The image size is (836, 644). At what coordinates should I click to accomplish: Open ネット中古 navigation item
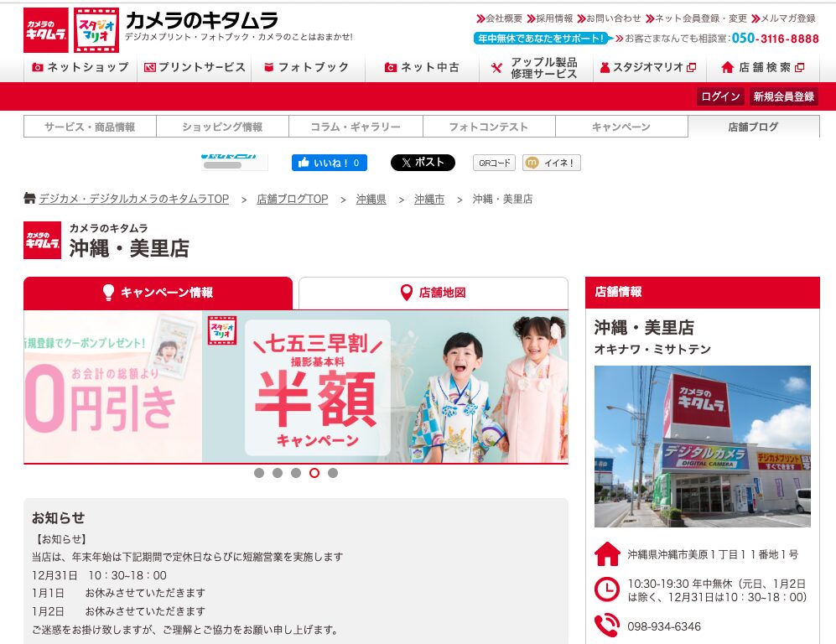point(423,67)
